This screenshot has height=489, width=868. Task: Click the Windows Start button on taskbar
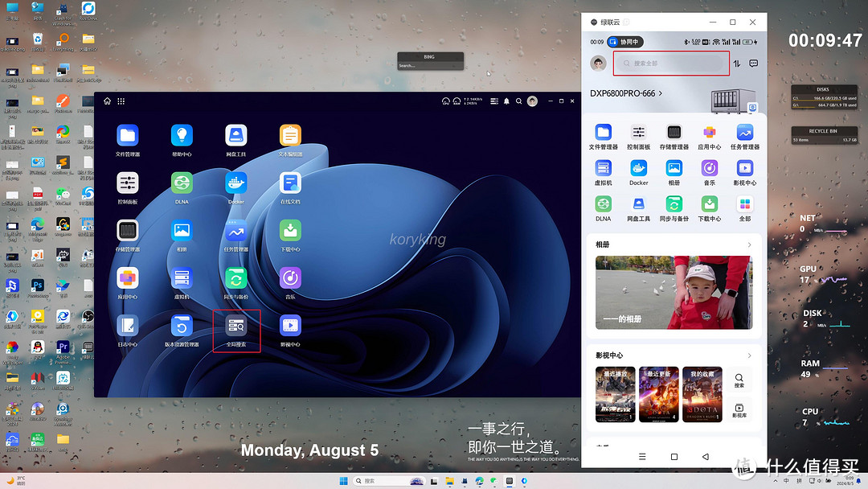tap(343, 481)
